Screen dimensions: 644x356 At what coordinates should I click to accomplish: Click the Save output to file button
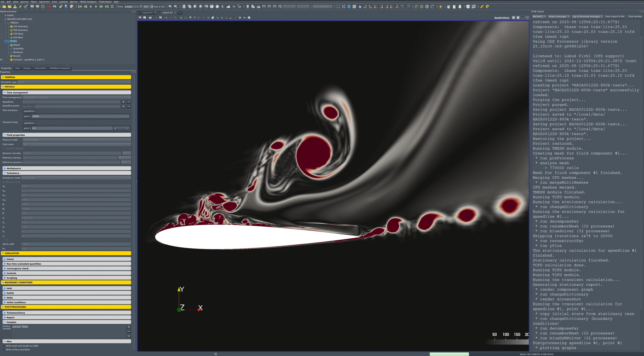click(x=615, y=17)
